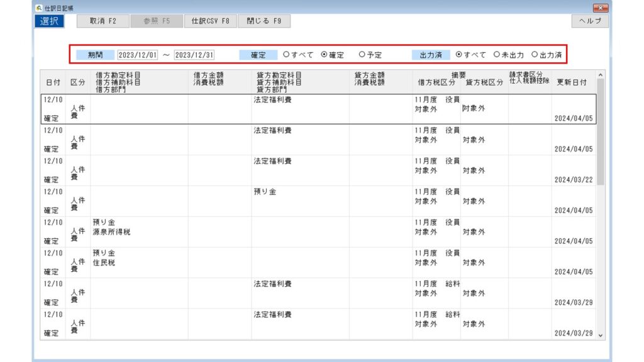Viewport: 644px width, 362px height.
Task: Click the 2024/03/22 update date cell
Action: click(x=574, y=180)
